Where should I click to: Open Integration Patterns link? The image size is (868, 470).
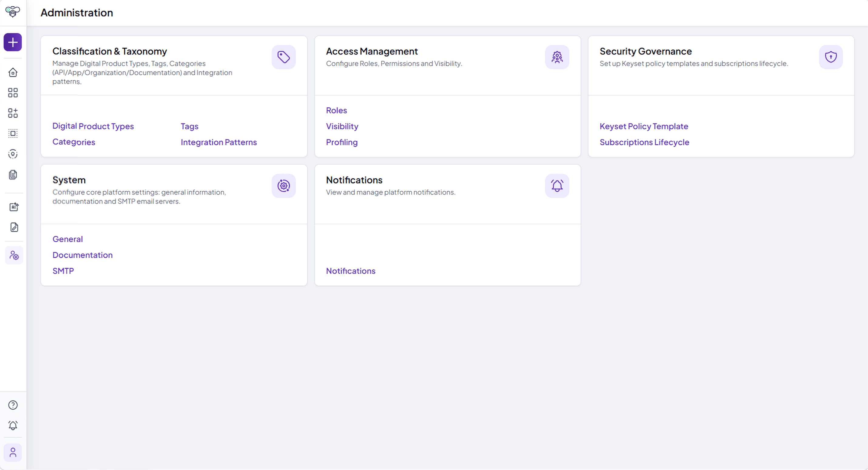[219, 142]
